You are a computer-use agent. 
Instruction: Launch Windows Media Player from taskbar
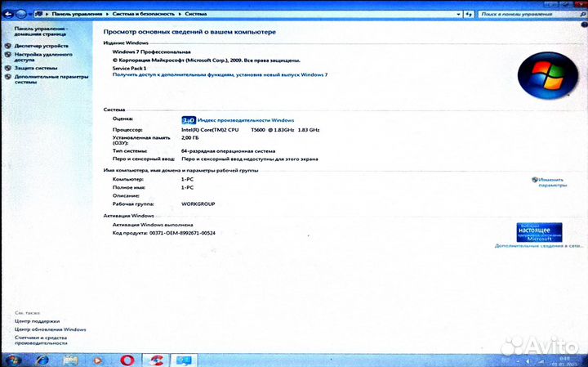[98, 359]
